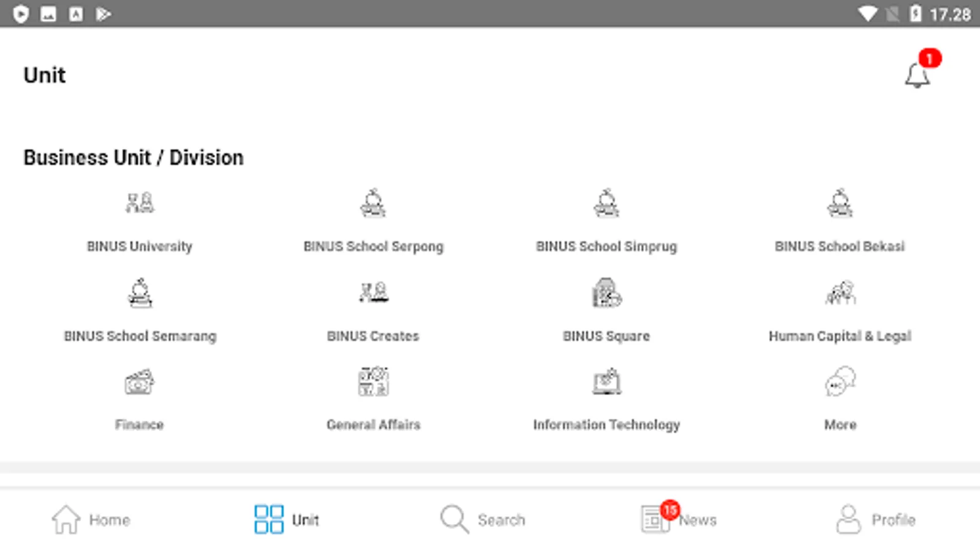Click the BINUS Square label

point(606,337)
